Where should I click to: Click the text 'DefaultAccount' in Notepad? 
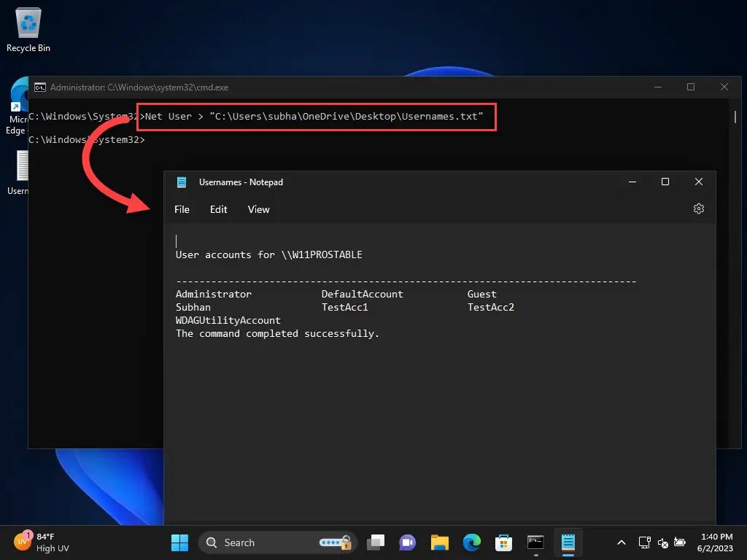pyautogui.click(x=362, y=295)
